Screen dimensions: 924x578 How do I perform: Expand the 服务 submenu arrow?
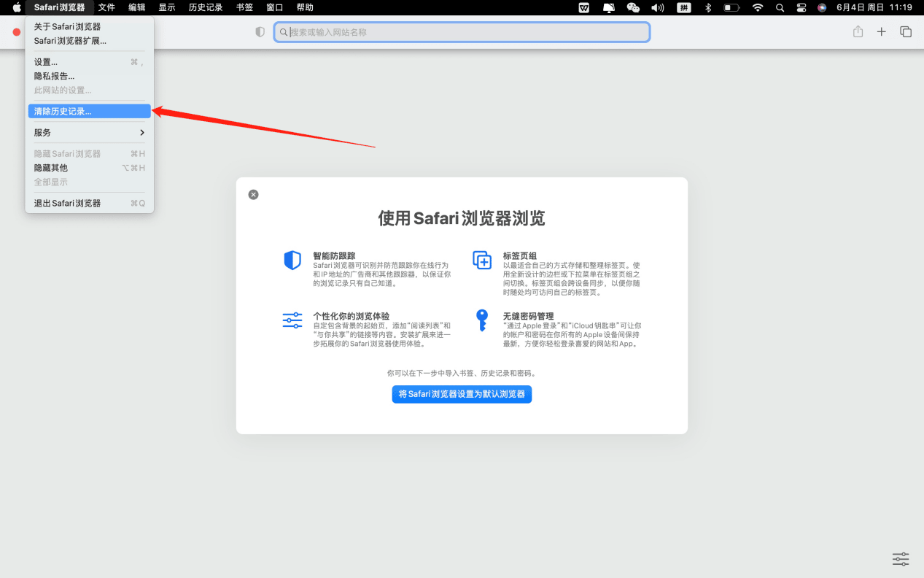pos(142,133)
